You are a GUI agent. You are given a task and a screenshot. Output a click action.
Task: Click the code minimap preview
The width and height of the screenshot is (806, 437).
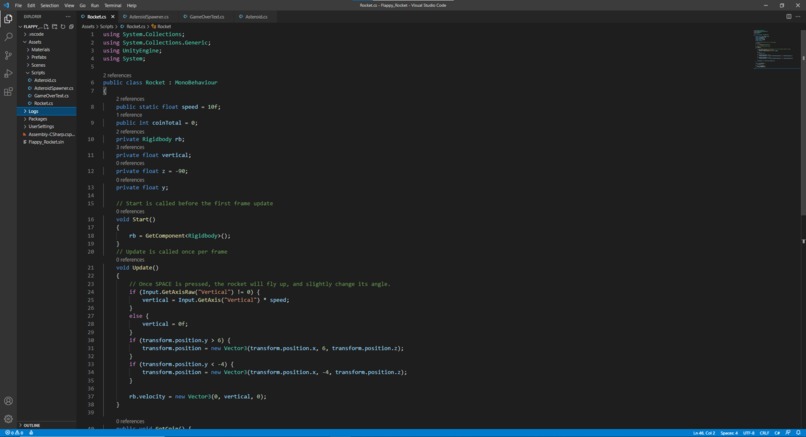click(x=776, y=49)
